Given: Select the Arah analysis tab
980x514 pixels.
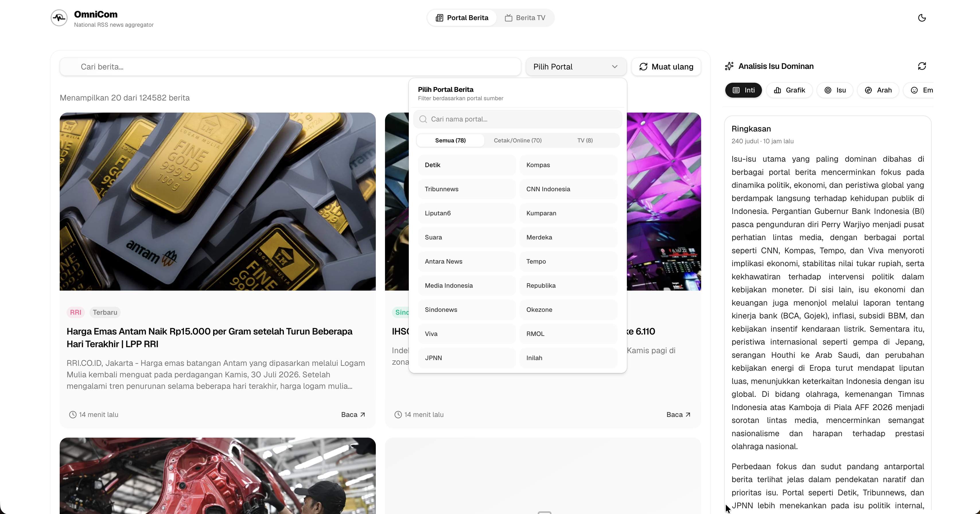Looking at the screenshot, I should tap(878, 90).
